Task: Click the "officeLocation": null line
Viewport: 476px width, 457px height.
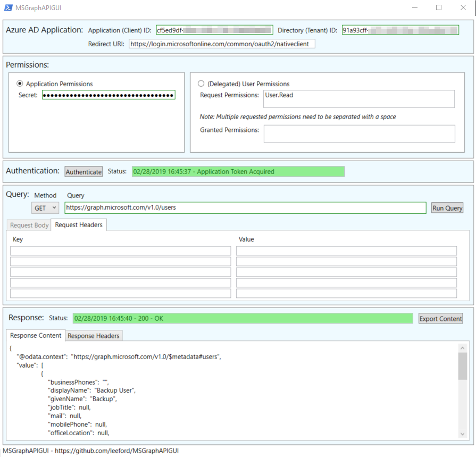Action: coord(79,433)
